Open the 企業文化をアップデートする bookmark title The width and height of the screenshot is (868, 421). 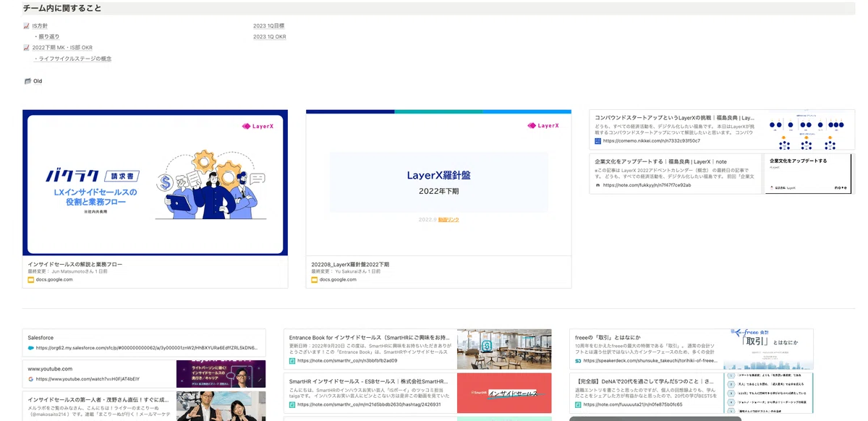661,161
